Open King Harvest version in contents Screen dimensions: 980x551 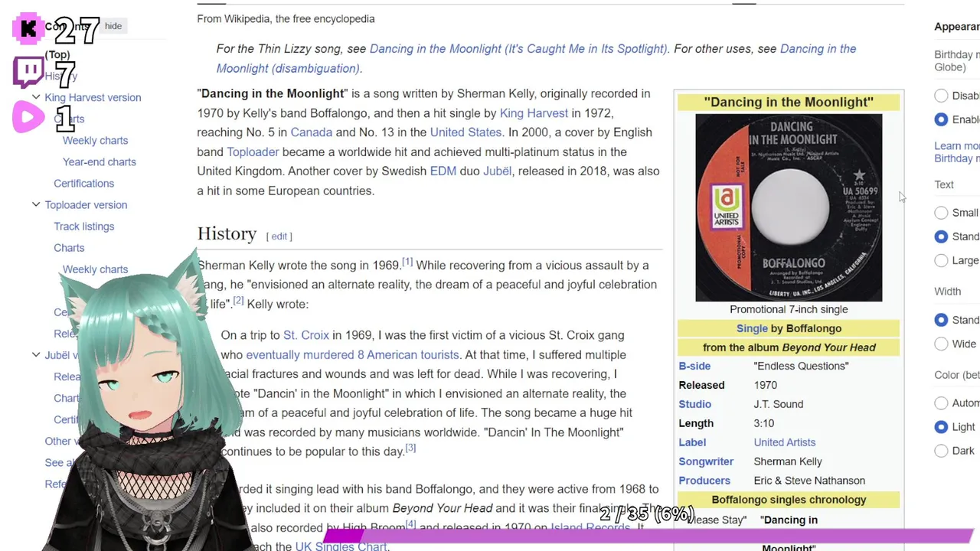tap(93, 97)
